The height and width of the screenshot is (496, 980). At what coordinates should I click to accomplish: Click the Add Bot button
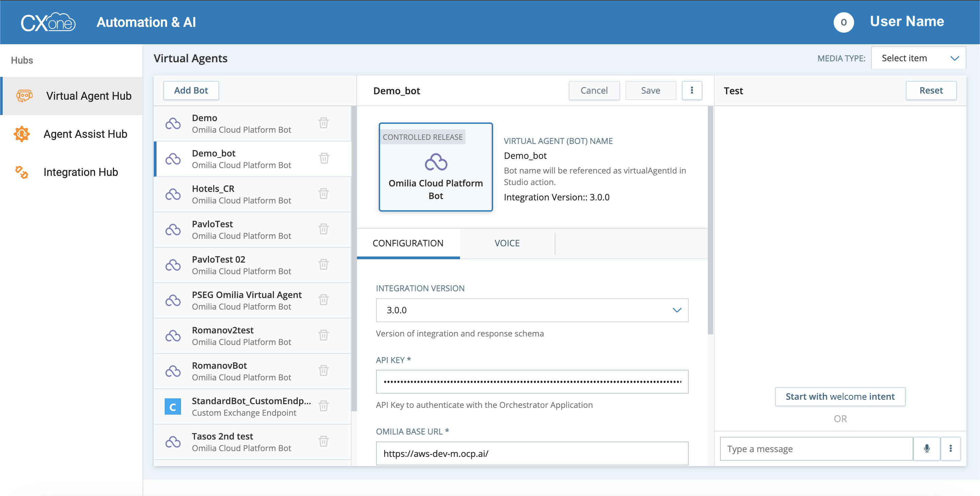191,90
